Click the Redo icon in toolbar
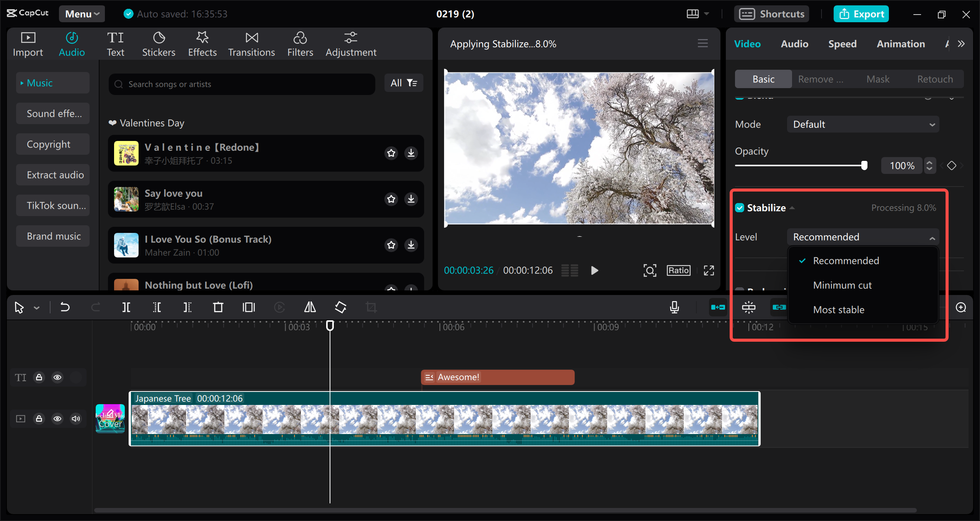Image resolution: width=980 pixels, height=521 pixels. pyautogui.click(x=95, y=307)
